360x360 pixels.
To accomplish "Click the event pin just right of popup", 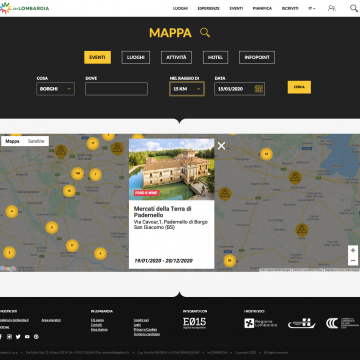I will 225,194.
